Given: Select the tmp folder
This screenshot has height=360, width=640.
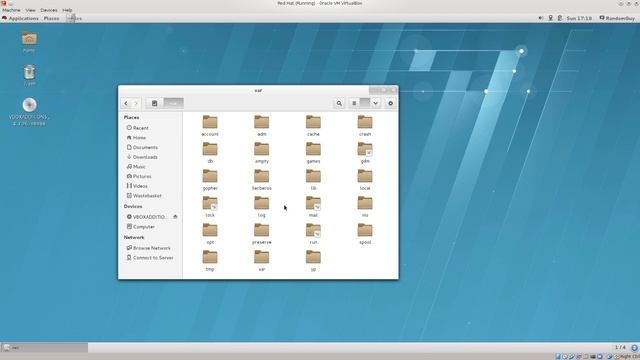Looking at the screenshot, I should (x=210, y=261).
